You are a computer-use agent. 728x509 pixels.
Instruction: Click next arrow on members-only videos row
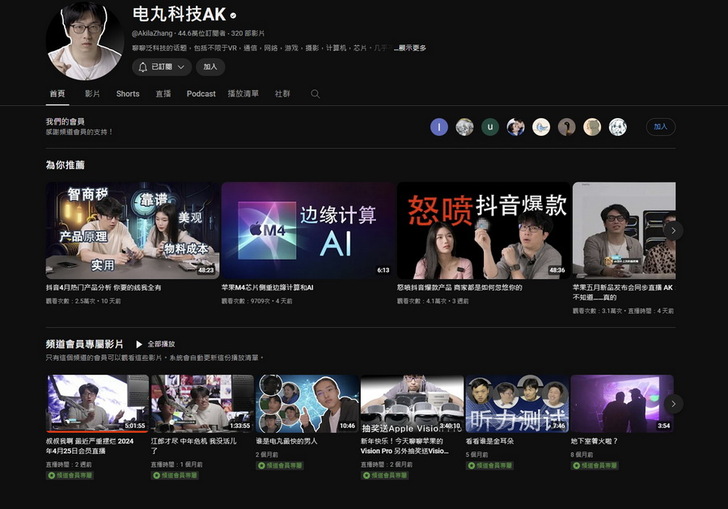pos(673,404)
